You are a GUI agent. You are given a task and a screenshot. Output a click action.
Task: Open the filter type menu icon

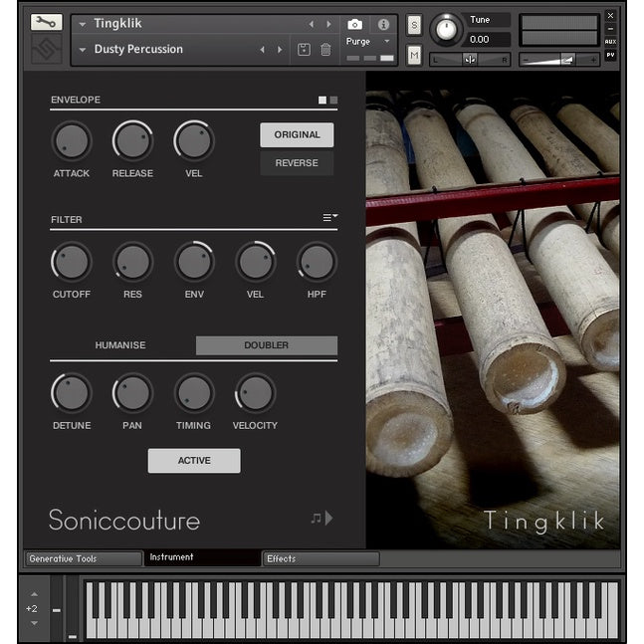(329, 217)
